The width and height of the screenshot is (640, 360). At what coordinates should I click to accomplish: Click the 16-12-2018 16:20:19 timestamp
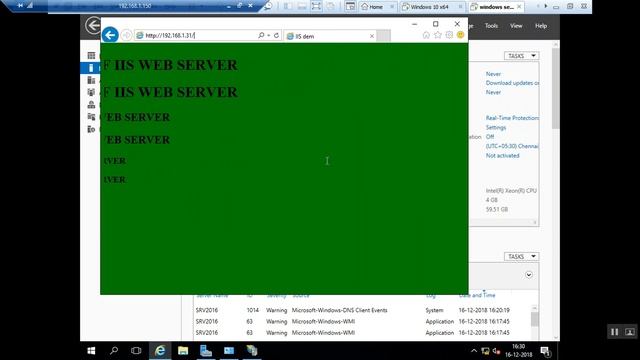click(x=484, y=310)
